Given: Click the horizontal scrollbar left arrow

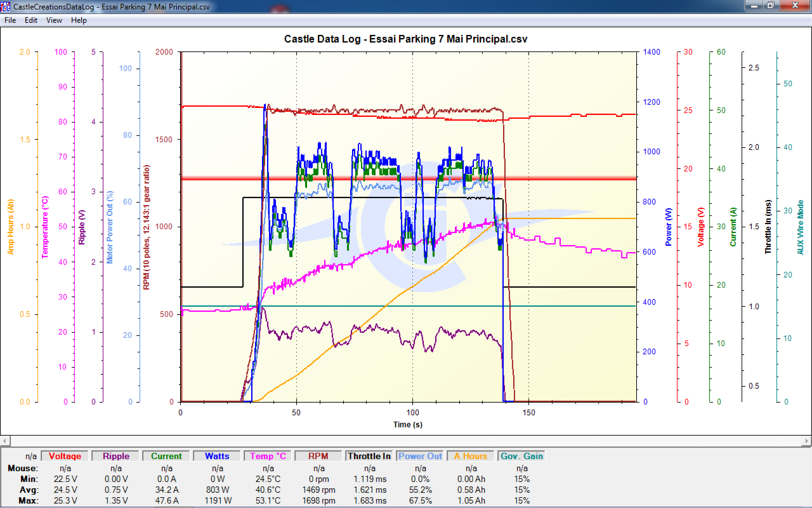Looking at the screenshot, I should 5,440.
